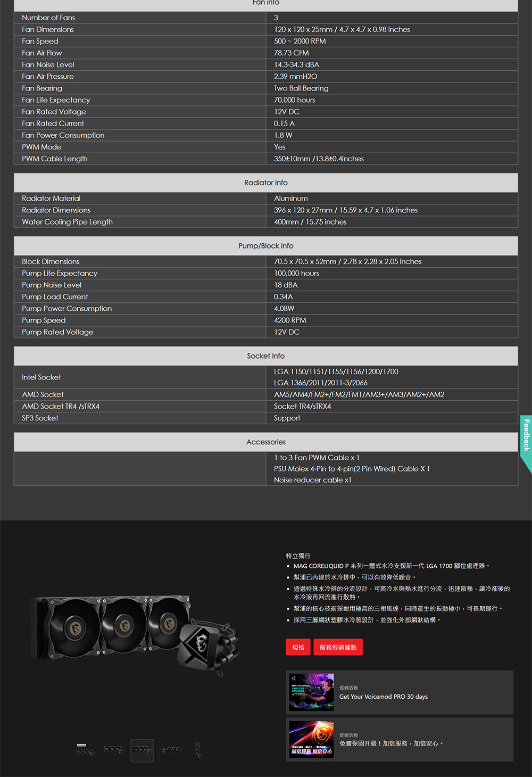Click the '4.08W' pump power value

(x=284, y=308)
